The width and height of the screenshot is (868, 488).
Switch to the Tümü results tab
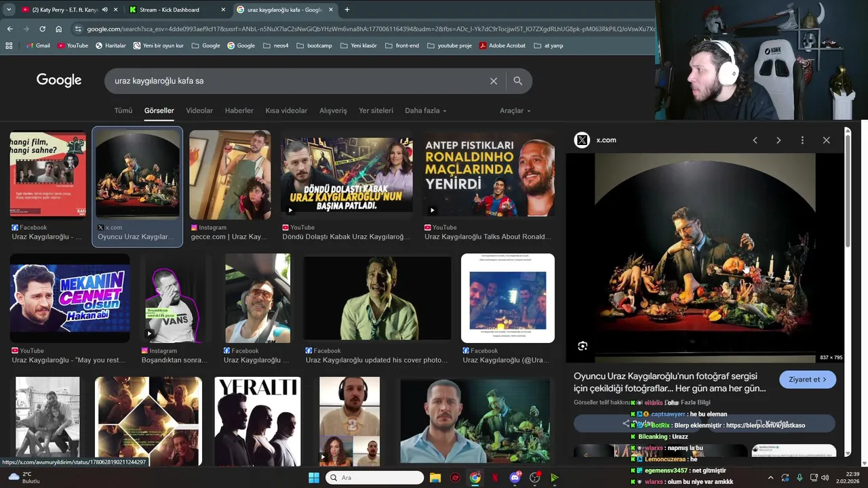click(123, 110)
